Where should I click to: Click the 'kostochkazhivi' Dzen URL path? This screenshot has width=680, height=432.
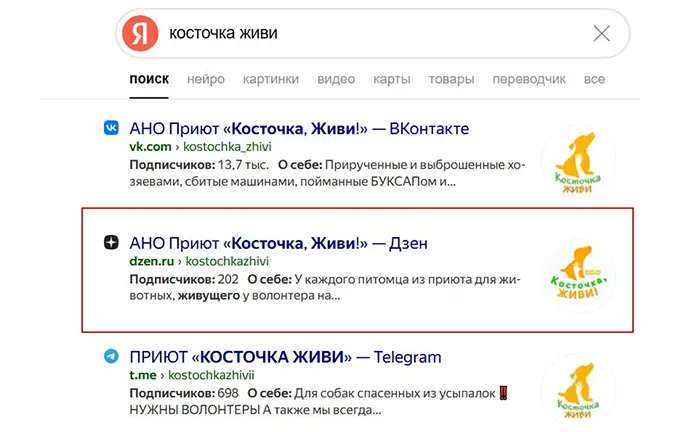pyautogui.click(x=227, y=261)
